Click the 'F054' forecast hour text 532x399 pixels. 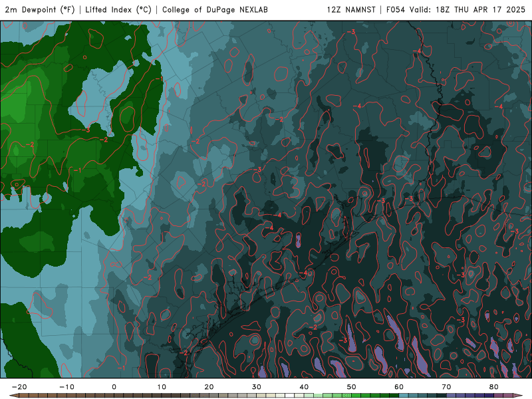pos(396,9)
